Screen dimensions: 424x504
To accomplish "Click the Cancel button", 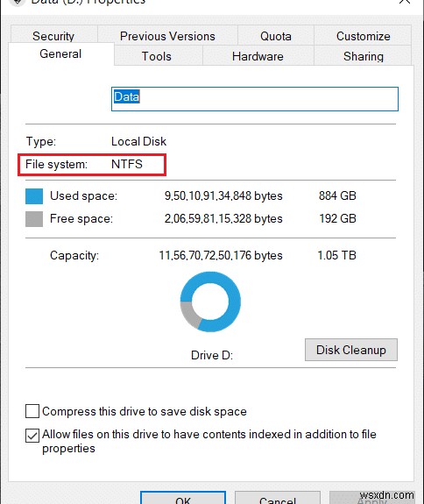I will pyautogui.click(x=278, y=498).
